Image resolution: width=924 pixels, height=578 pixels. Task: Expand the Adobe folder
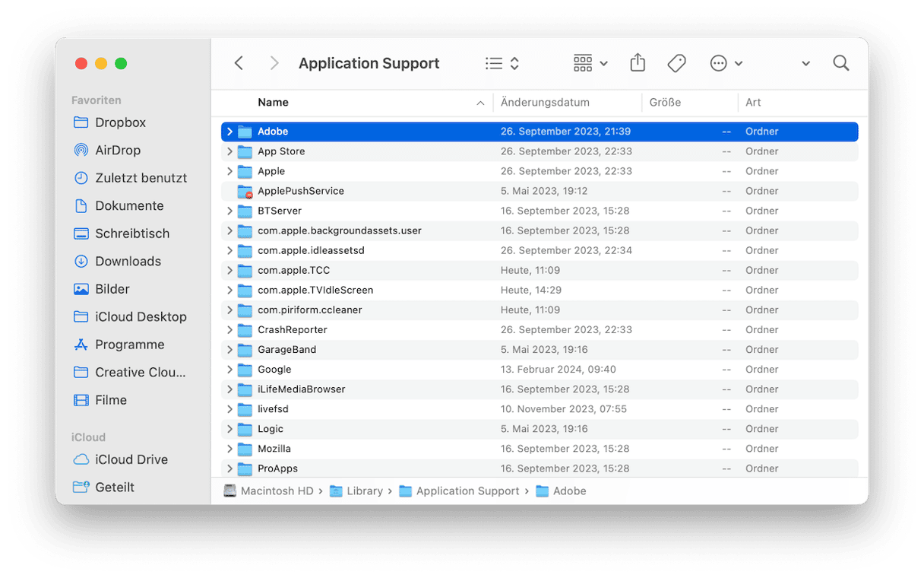(x=229, y=132)
